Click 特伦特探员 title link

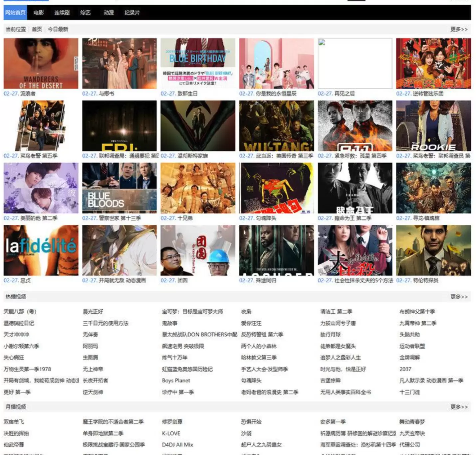(426, 280)
